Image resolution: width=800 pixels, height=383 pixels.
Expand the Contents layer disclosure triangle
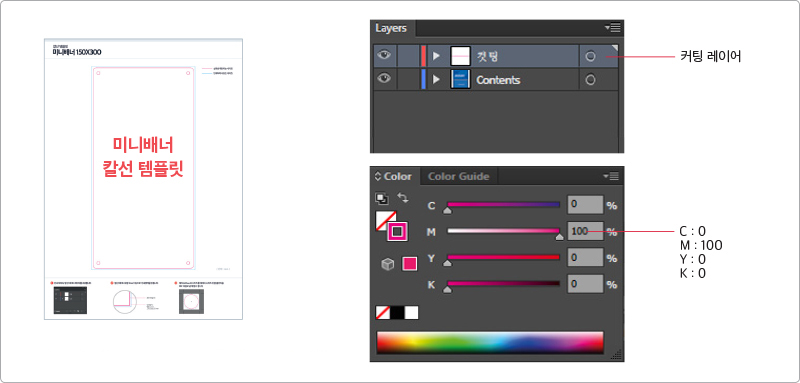click(x=436, y=80)
